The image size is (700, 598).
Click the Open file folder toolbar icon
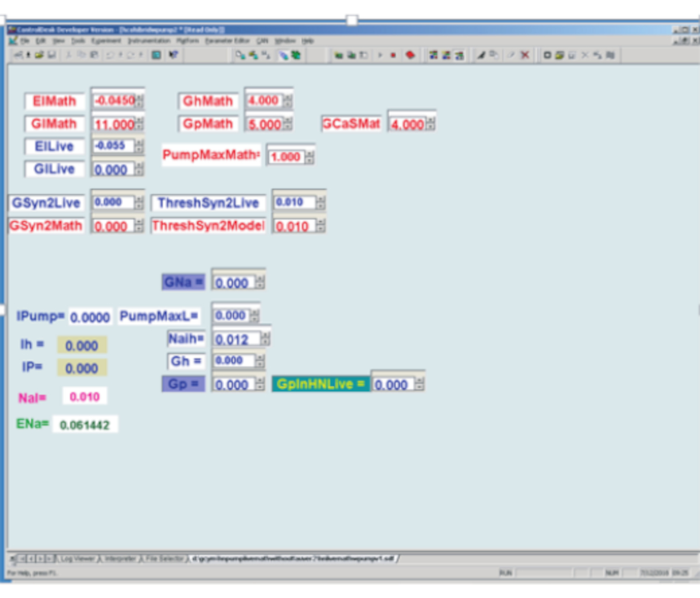tap(39, 55)
